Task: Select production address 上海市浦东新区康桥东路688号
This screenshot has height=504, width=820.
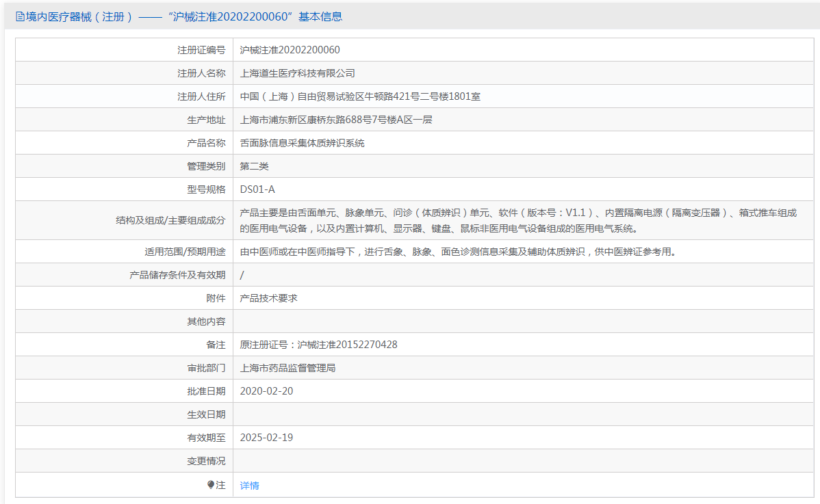Action: (x=336, y=120)
